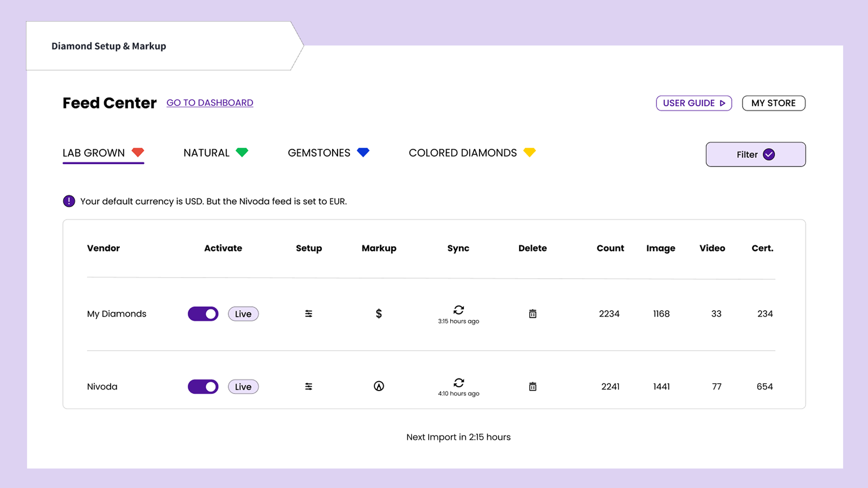Open setup sliders icon for Nivoda

309,387
